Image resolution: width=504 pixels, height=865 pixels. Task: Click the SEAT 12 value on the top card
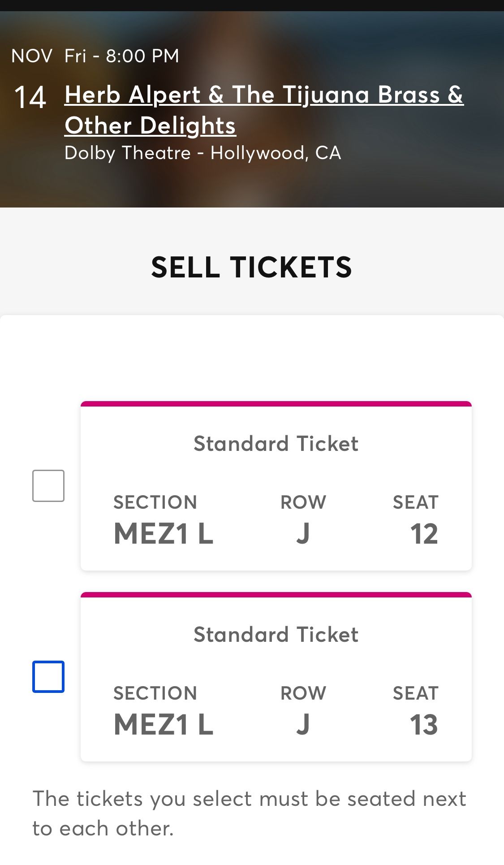(x=424, y=533)
